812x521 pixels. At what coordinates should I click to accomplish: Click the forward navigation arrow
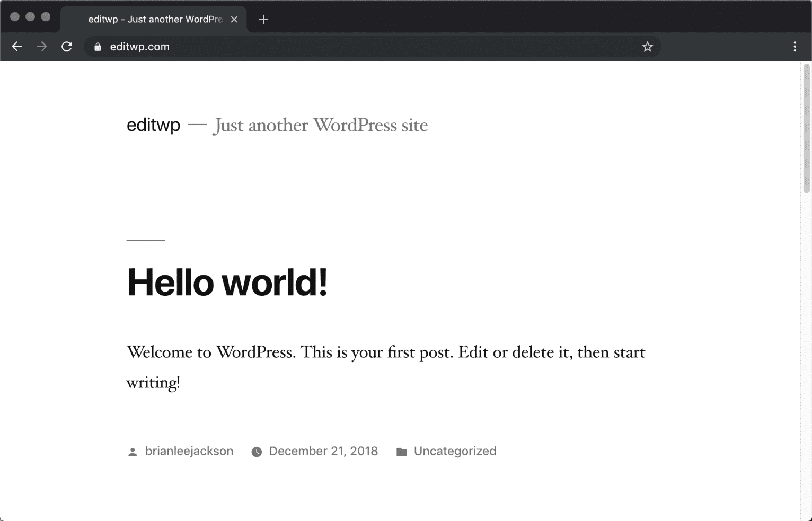click(41, 47)
